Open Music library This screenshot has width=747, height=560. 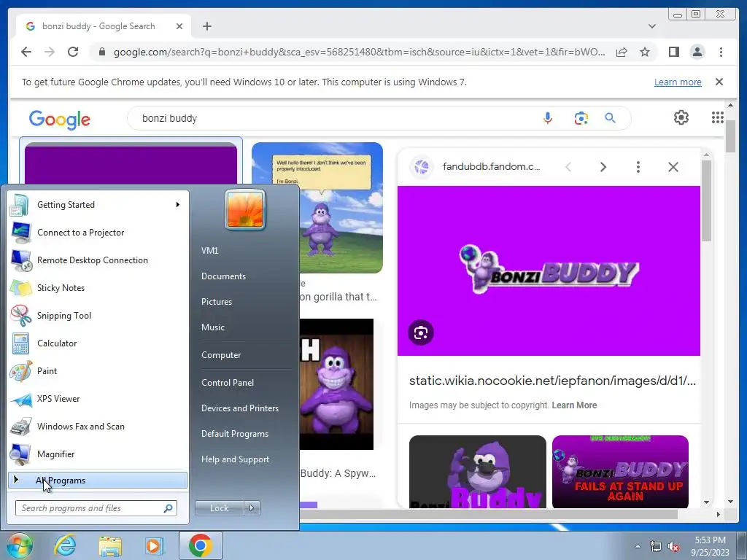point(212,327)
